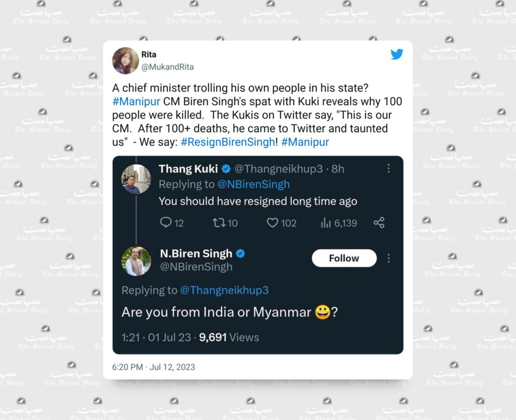
Task: Click Thang Kuki's verified badge
Action: point(226,169)
